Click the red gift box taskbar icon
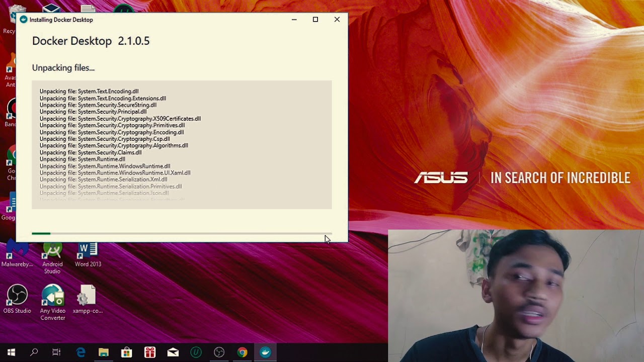 pos(150,352)
